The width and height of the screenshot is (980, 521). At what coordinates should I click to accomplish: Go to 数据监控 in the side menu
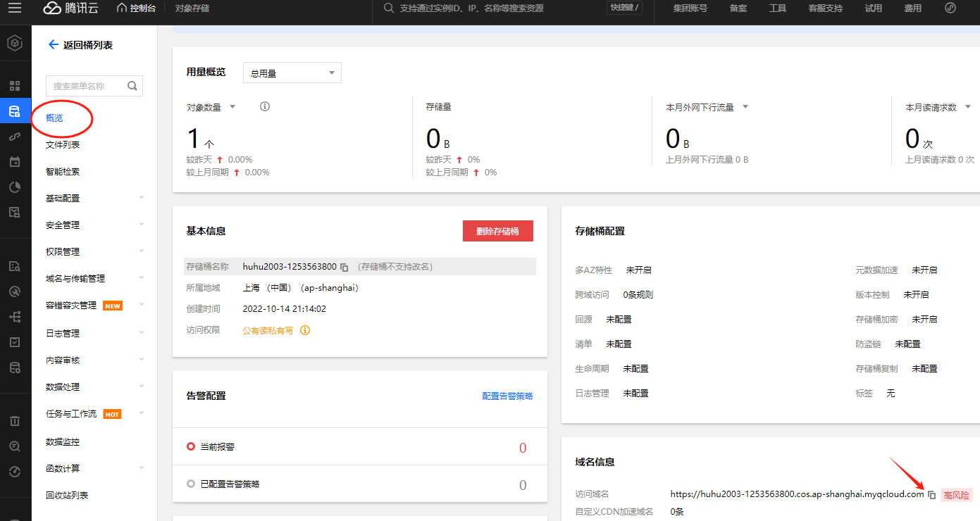tap(63, 442)
